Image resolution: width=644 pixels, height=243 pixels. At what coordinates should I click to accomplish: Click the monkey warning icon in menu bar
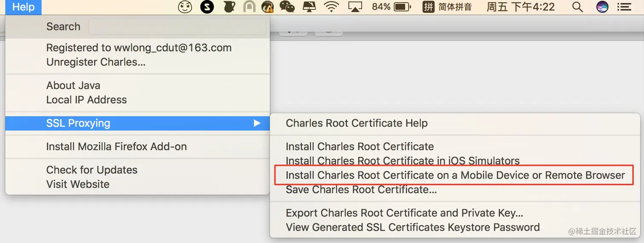click(x=267, y=7)
